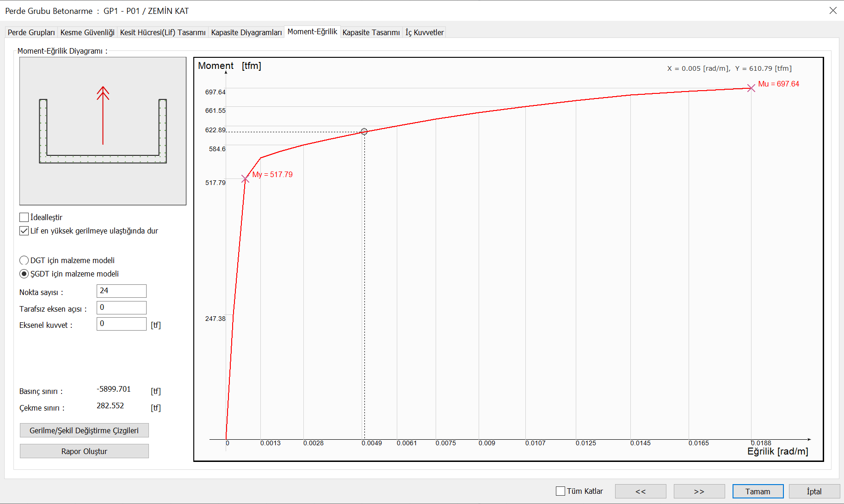Click the 0.0145 curvature axis label
Viewport: 844px width, 504px height.
click(x=641, y=443)
